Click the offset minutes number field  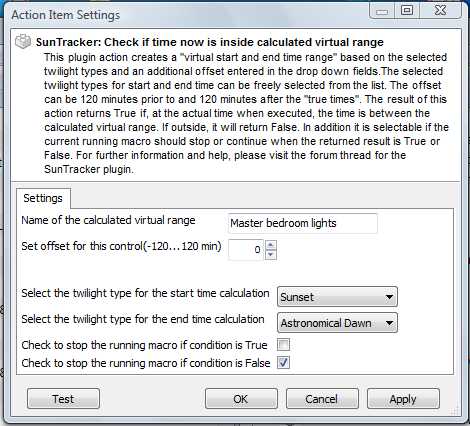[x=246, y=250]
